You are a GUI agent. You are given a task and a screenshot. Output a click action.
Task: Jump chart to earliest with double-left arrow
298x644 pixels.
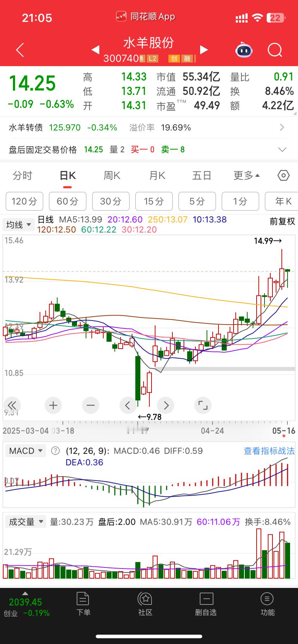[12, 405]
